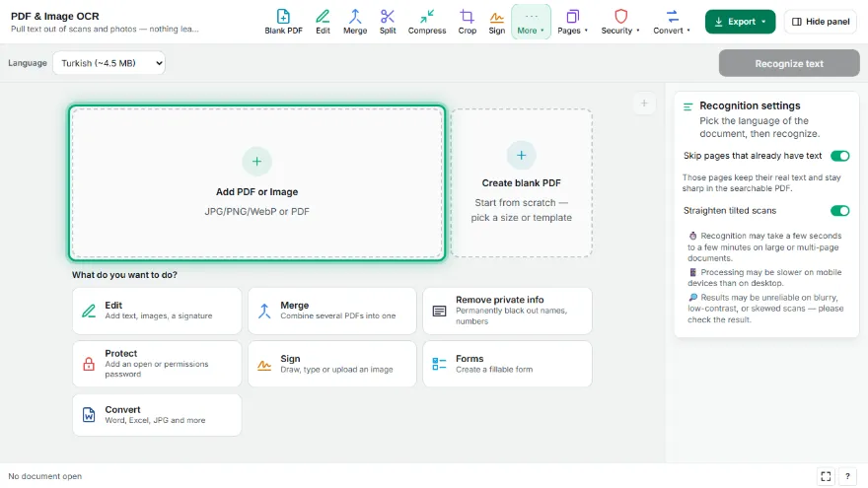This screenshot has width=868, height=488.
Task: Click signature icon on Sign card
Action: pyautogui.click(x=264, y=365)
